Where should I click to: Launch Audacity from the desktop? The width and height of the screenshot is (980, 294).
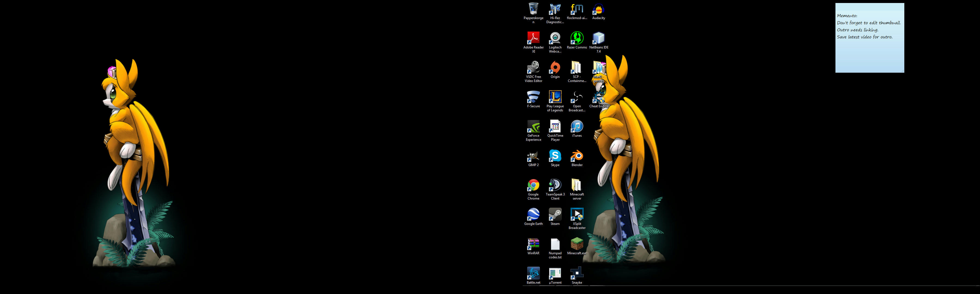tap(598, 11)
